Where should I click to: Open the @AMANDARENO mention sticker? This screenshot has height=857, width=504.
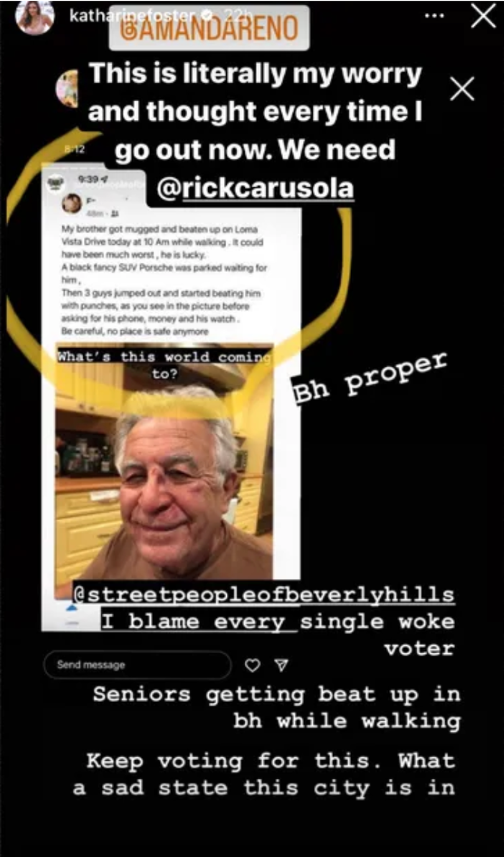209,28
